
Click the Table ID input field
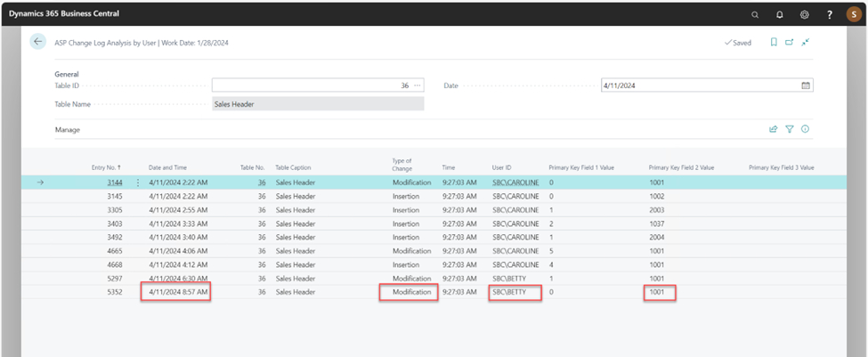319,85
